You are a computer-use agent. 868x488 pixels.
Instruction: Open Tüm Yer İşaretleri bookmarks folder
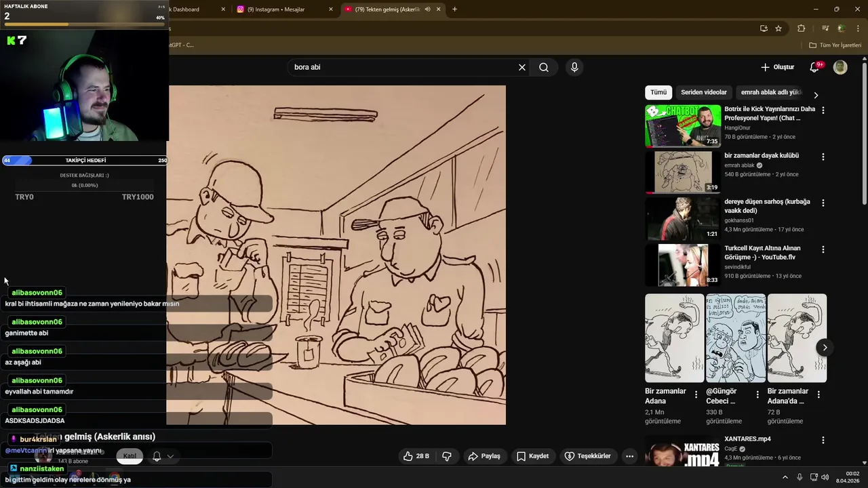click(x=835, y=45)
